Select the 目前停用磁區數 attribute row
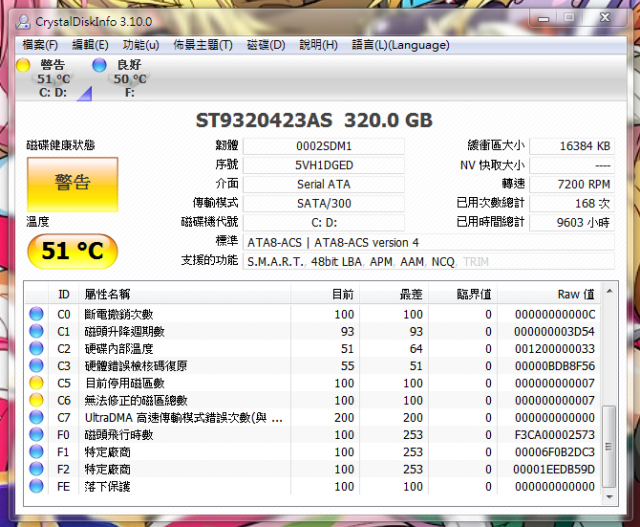The image size is (640, 527). [x=312, y=383]
